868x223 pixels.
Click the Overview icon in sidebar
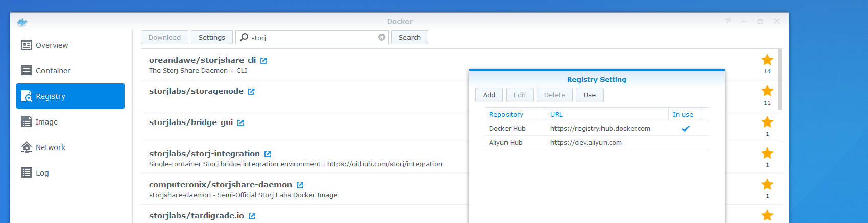click(27, 45)
